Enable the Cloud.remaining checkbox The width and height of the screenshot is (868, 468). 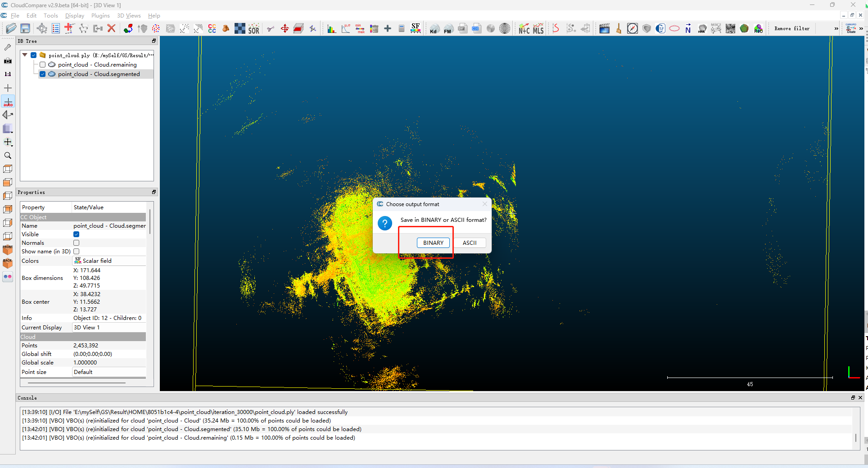point(43,65)
